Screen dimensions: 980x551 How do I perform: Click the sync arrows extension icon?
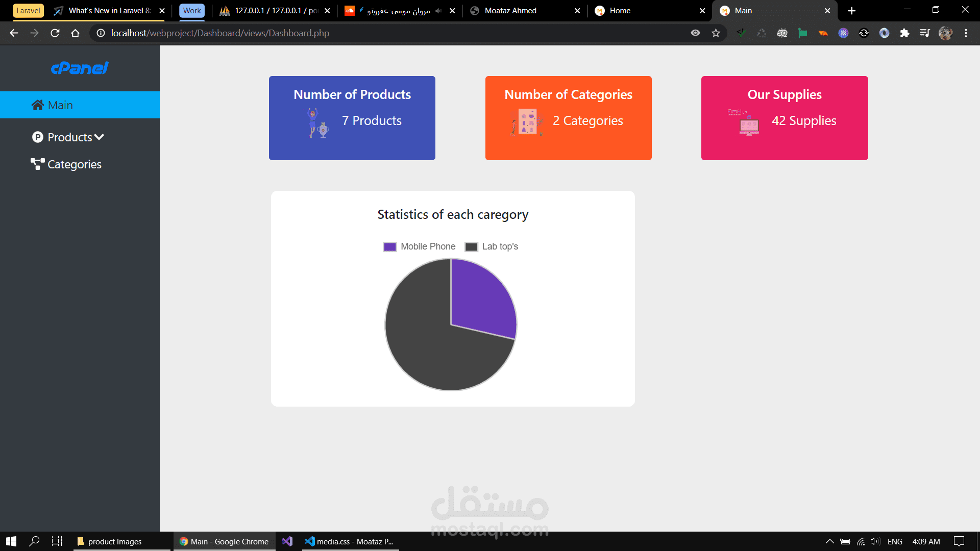pos(864,33)
